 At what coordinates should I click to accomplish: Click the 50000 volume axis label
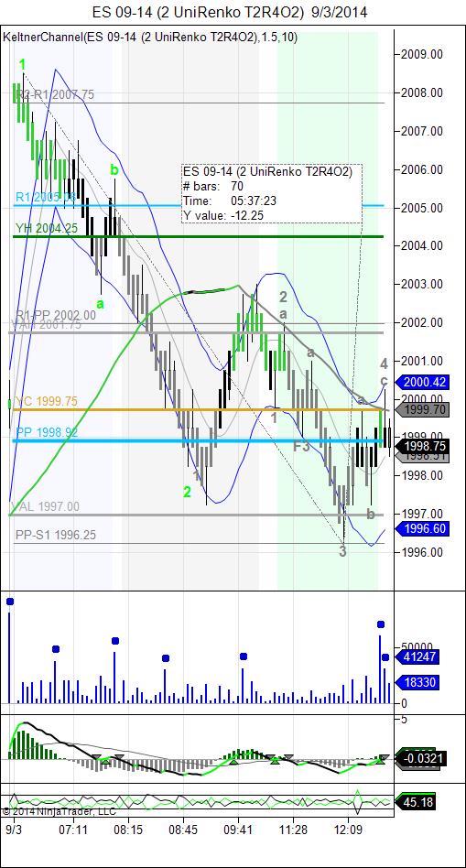point(415,647)
